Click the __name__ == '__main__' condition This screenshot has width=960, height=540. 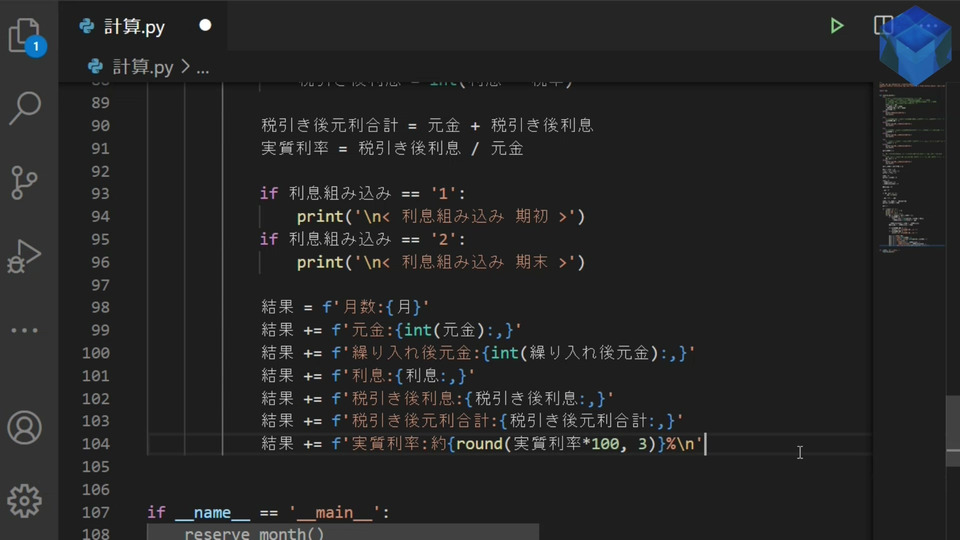(274, 512)
